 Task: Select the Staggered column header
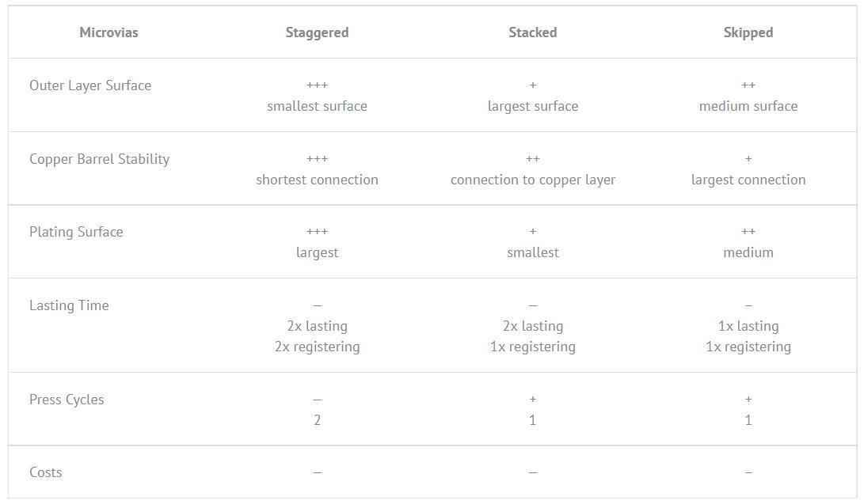(317, 32)
